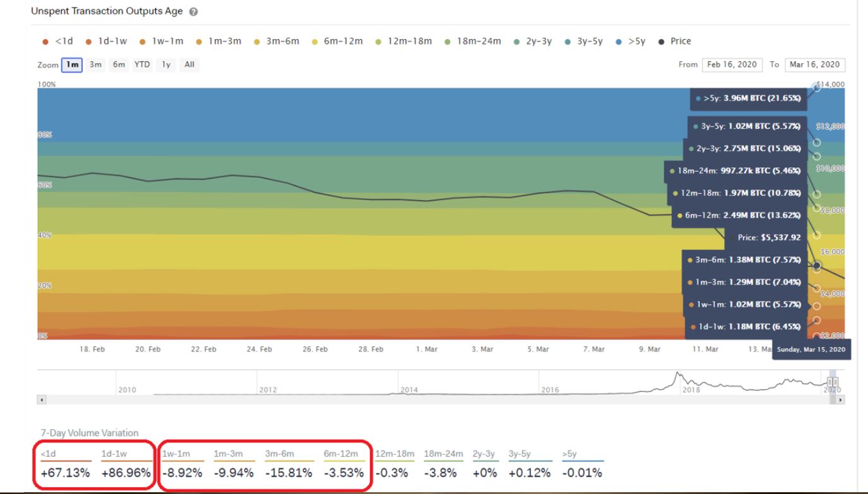Screen dimensions: 868x494
Task: Select the YTD zoom range
Action: [x=142, y=64]
